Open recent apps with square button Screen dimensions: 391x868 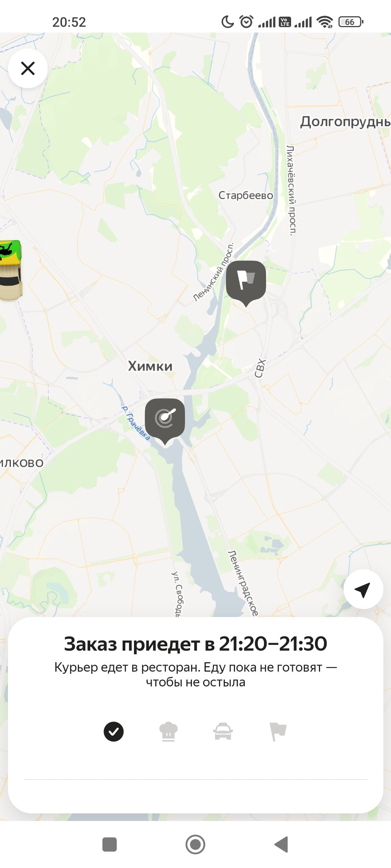pyautogui.click(x=110, y=844)
